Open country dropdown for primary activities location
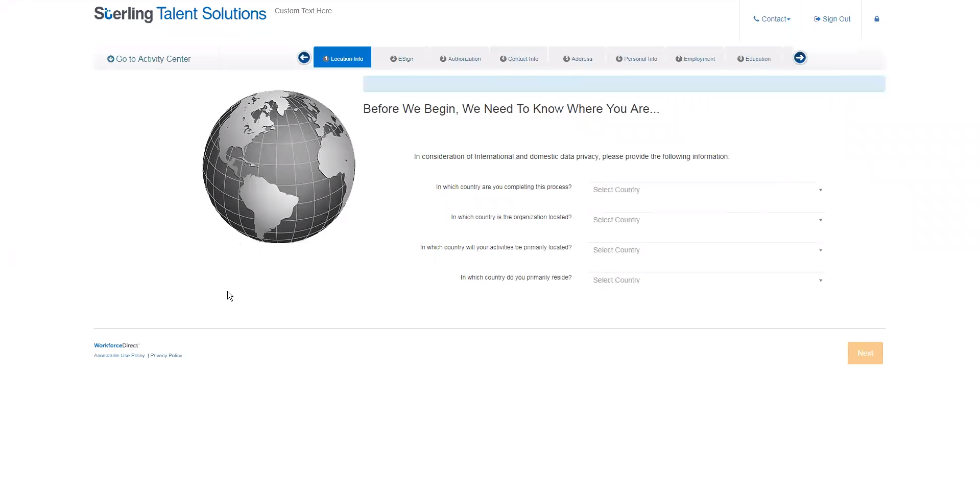This screenshot has height=488, width=980. pyautogui.click(x=707, y=250)
